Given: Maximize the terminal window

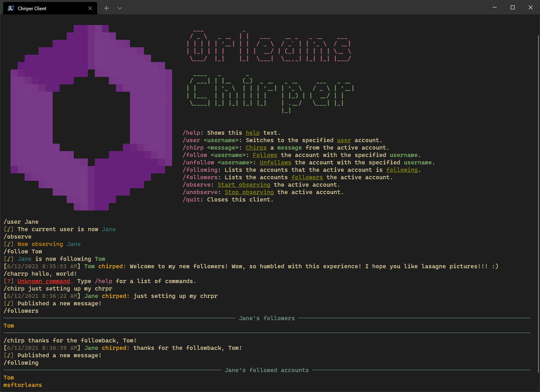Looking at the screenshot, I should pos(512,7).
